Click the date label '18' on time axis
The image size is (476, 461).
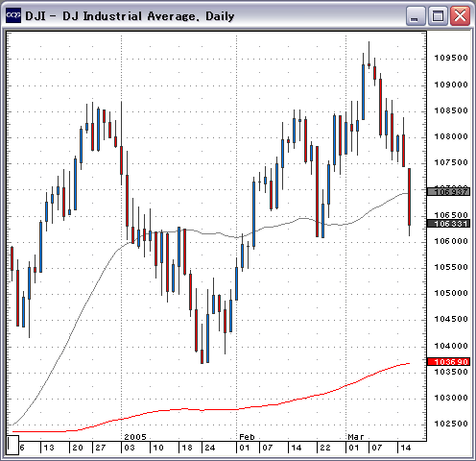pos(187,448)
